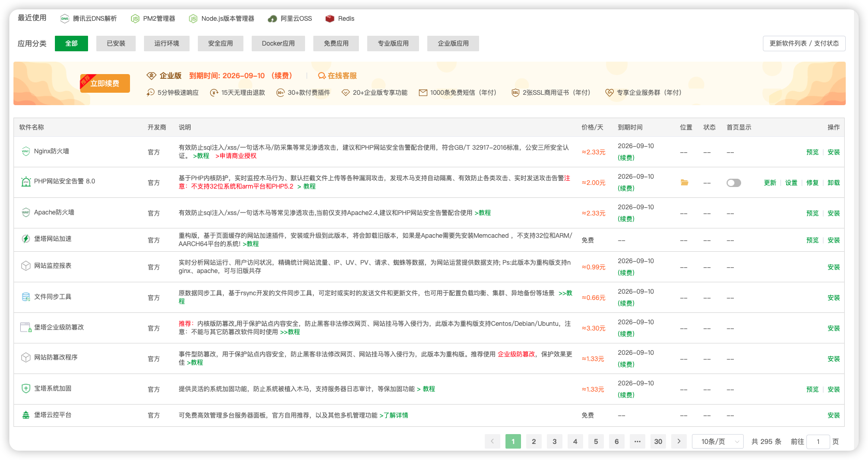Image resolution: width=868 pixels, height=460 pixels.
Task: Click the 15天无理由退款 icon
Action: tap(214, 92)
